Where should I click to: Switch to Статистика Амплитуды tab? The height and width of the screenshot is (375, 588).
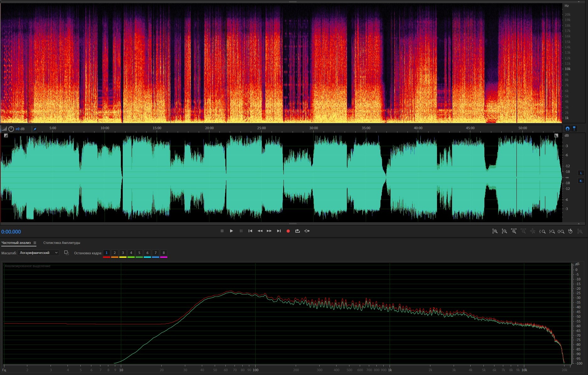62,243
